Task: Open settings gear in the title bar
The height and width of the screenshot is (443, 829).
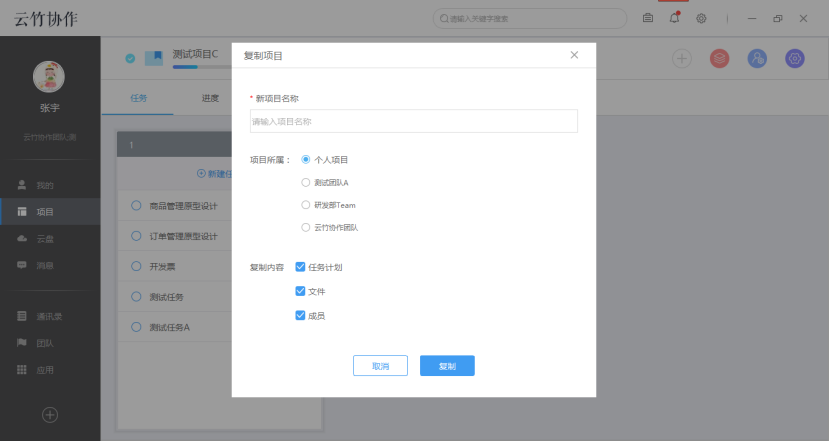Action: click(702, 18)
